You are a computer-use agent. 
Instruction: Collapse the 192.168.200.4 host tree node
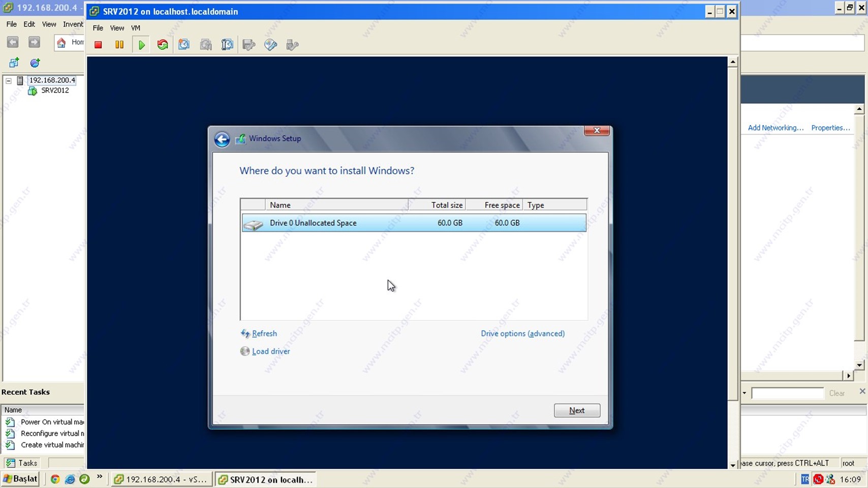click(x=9, y=80)
